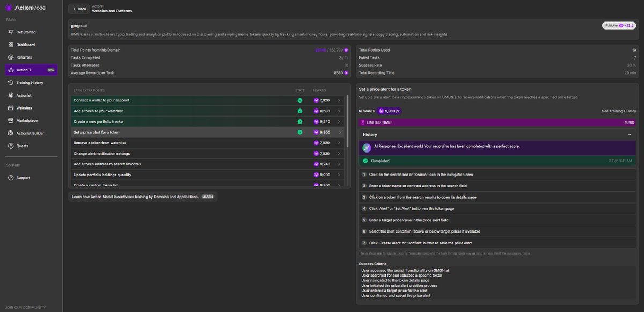Click the hourglass icon beside LIMITED TIME

(363, 122)
